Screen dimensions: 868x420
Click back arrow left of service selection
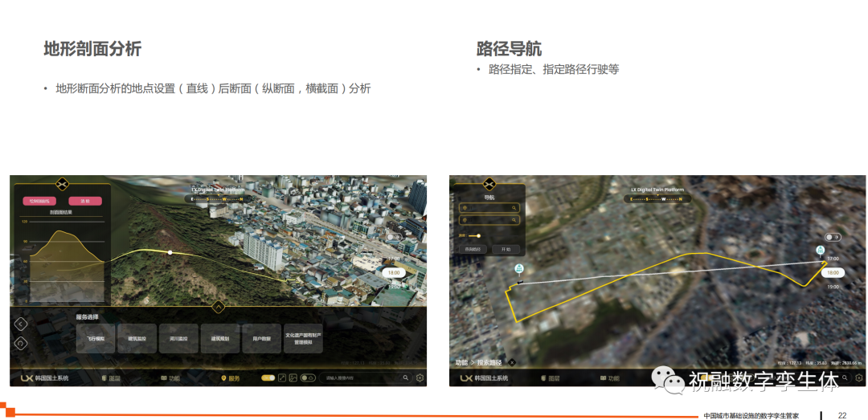(21, 324)
